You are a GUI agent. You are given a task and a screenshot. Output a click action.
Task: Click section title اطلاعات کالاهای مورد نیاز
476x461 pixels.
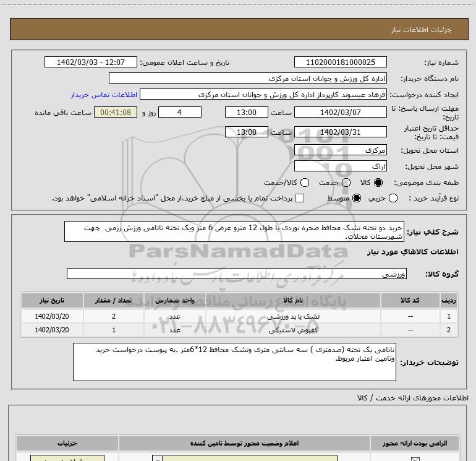click(x=413, y=252)
